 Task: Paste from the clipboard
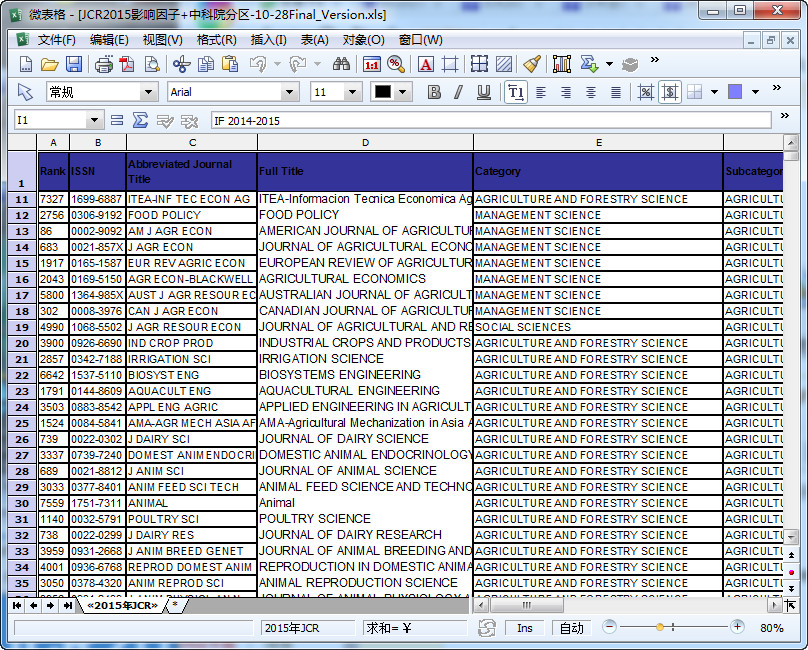230,64
